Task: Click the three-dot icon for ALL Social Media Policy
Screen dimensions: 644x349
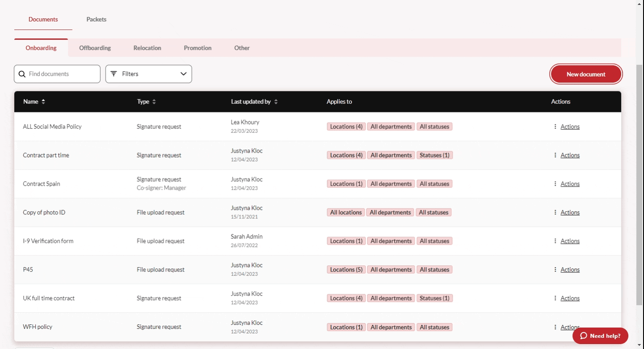Action: [555, 127]
